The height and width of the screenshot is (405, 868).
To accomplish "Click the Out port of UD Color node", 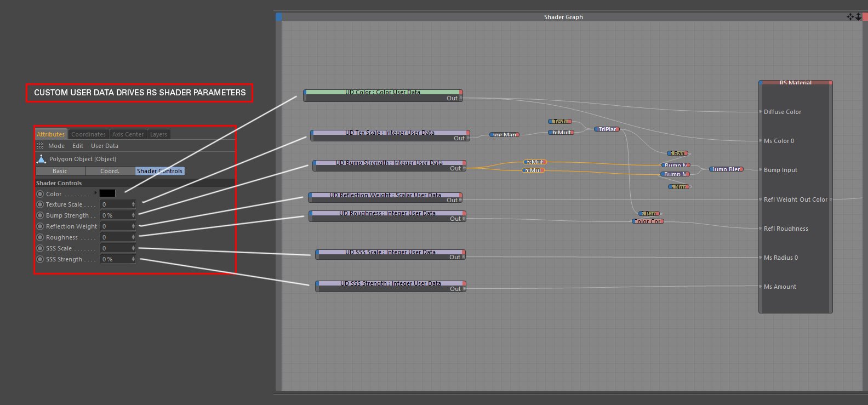I will point(461,98).
